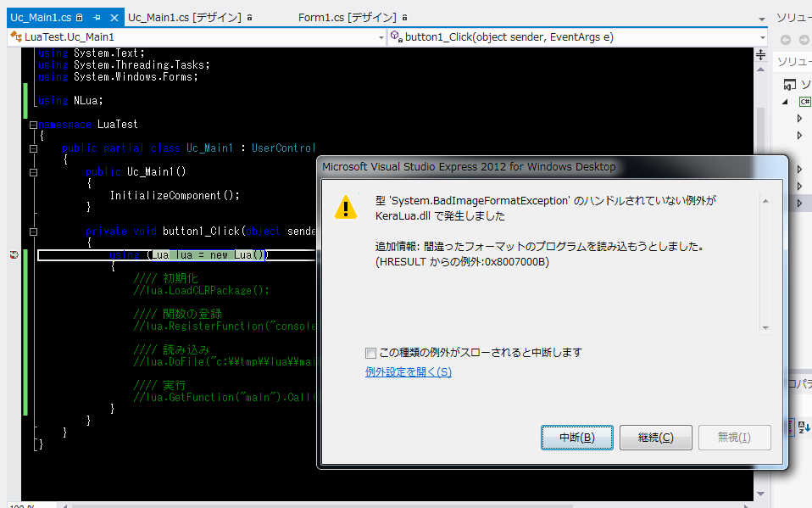This screenshot has width=812, height=508.
Task: Click the 中断(B) break button
Action: (x=577, y=438)
